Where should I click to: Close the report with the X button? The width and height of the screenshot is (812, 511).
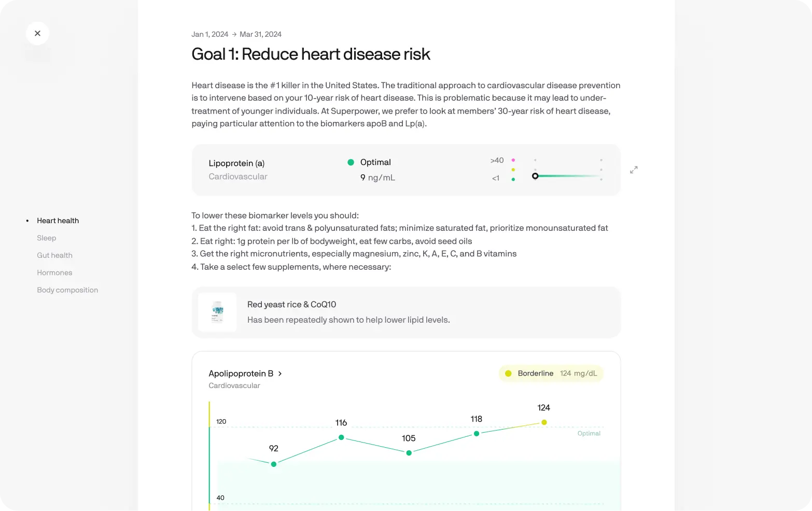point(37,33)
